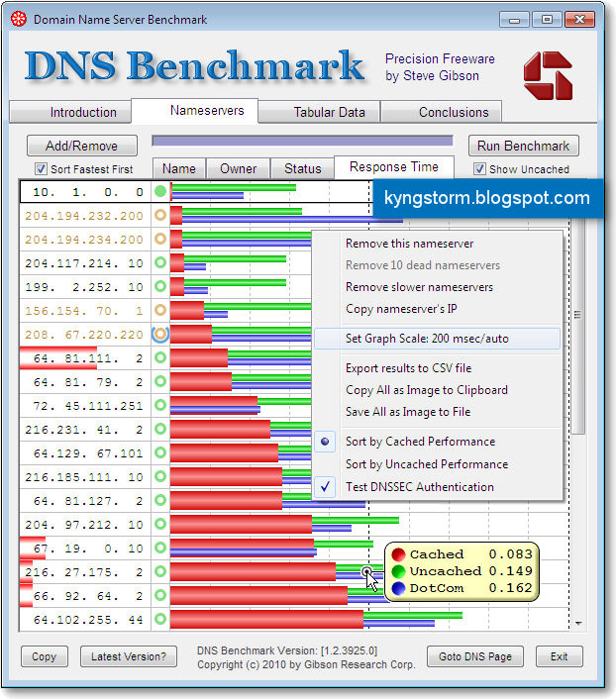Click the status ring for 67.19.0.10
This screenshot has height=699, width=616.
(x=160, y=548)
